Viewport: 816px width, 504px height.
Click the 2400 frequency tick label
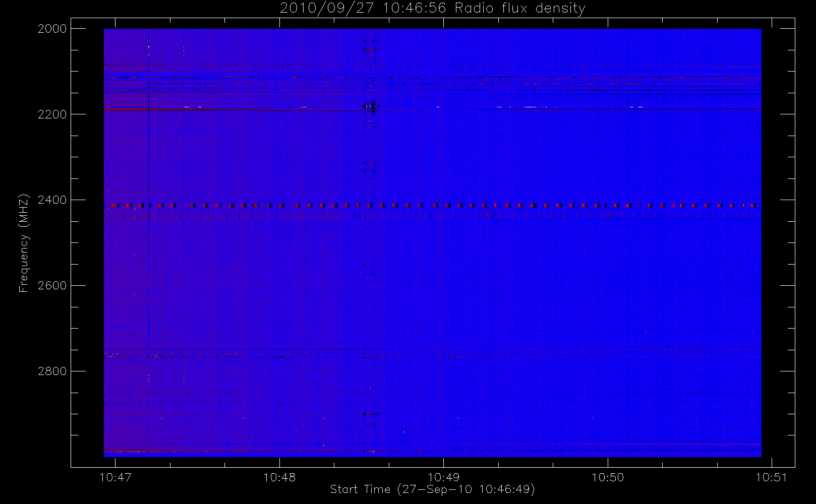(52, 200)
